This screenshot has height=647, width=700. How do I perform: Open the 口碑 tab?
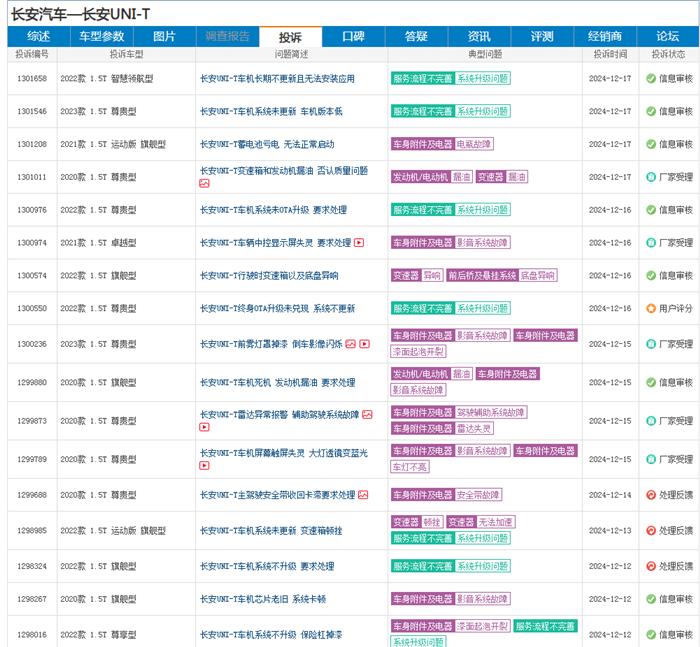click(353, 37)
